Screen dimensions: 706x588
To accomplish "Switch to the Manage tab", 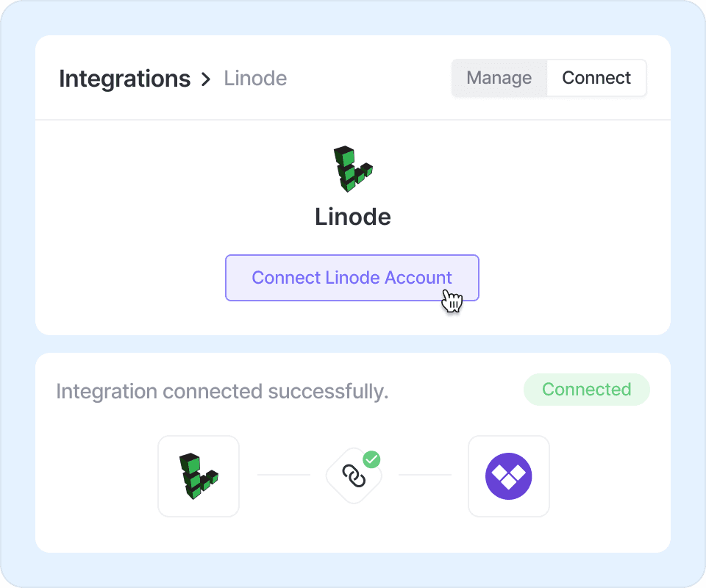I will click(x=499, y=78).
